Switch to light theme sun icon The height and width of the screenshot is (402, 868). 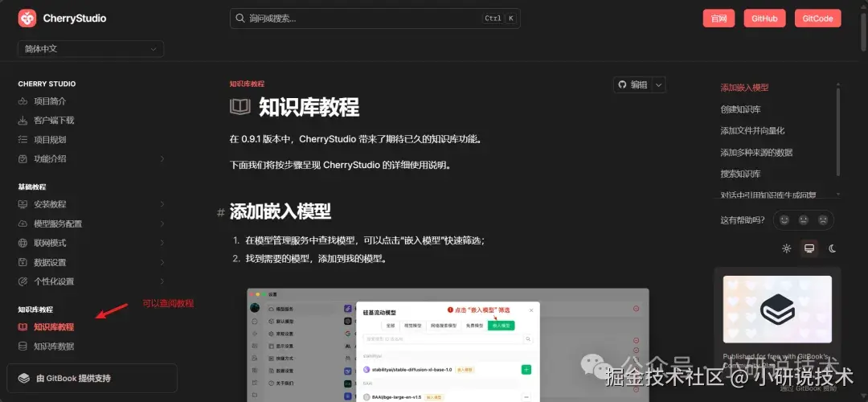(x=787, y=248)
